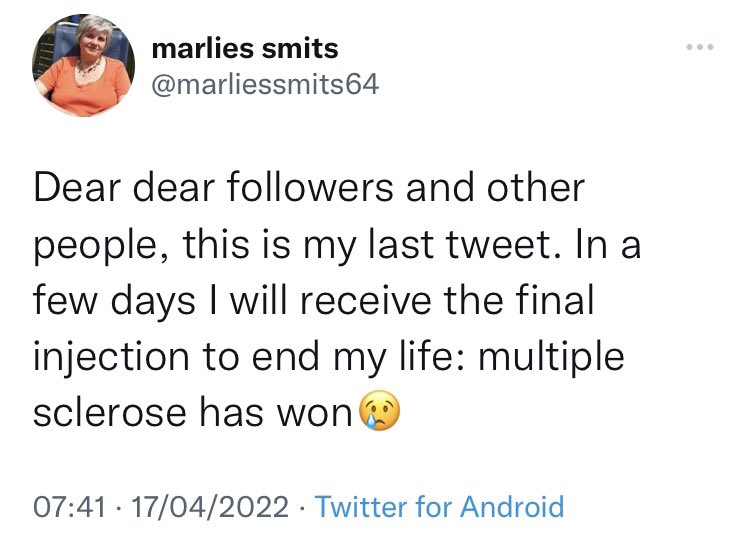This screenshot has height=542, width=750.
Task: Click the word "other" ending the first line
Action: click(x=536, y=187)
